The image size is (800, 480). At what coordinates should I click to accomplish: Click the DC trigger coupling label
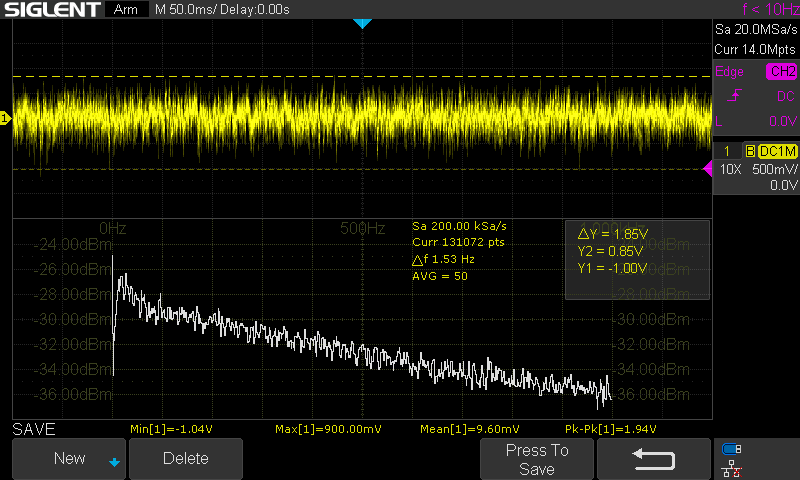786,96
